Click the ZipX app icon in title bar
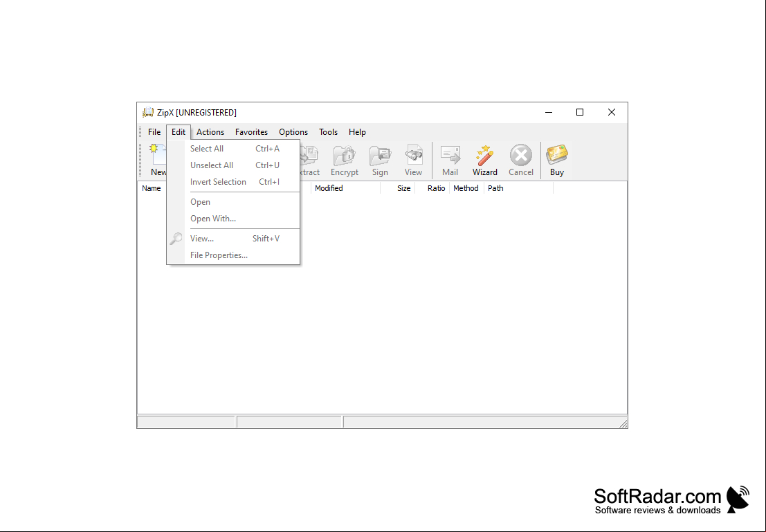The height and width of the screenshot is (532, 766). coord(147,112)
